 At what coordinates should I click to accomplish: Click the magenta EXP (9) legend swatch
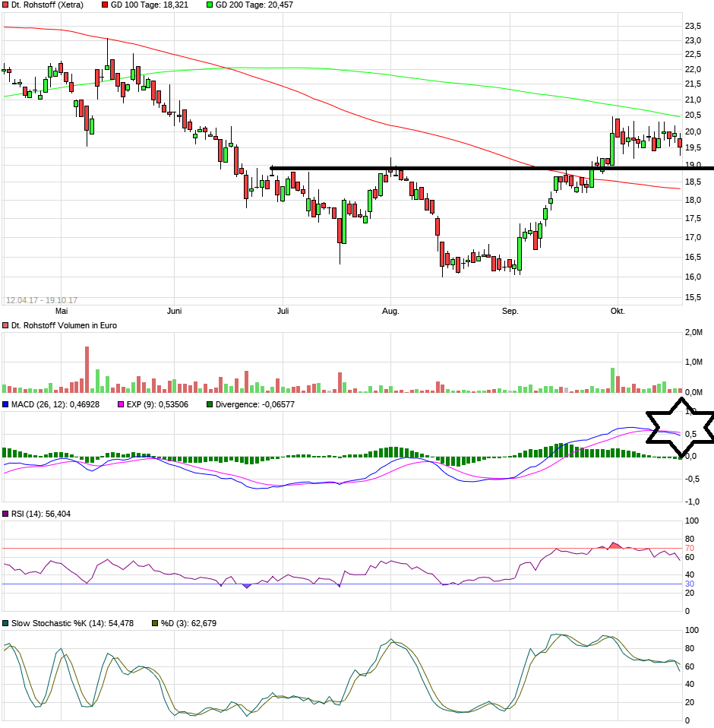(121, 404)
